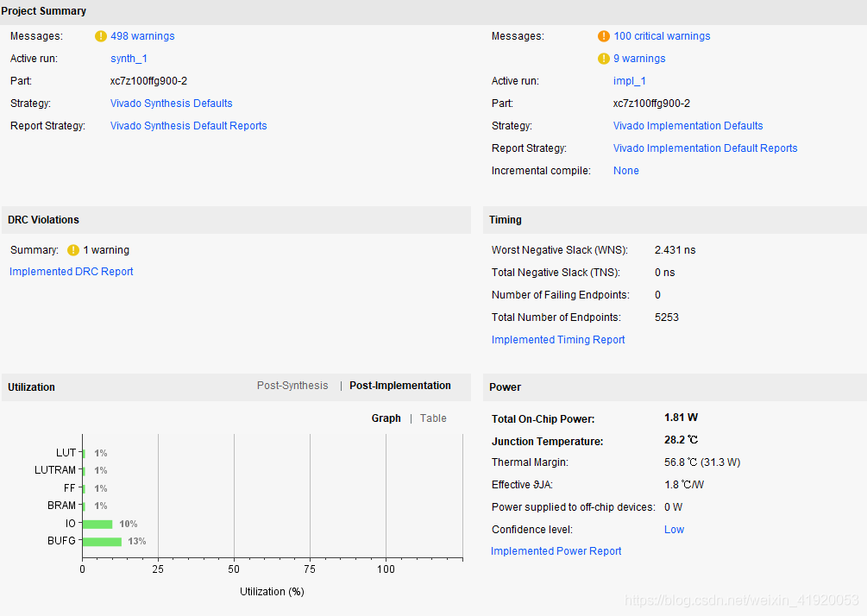
Task: Click the implementation 9 warnings yellow icon
Action: tap(604, 59)
